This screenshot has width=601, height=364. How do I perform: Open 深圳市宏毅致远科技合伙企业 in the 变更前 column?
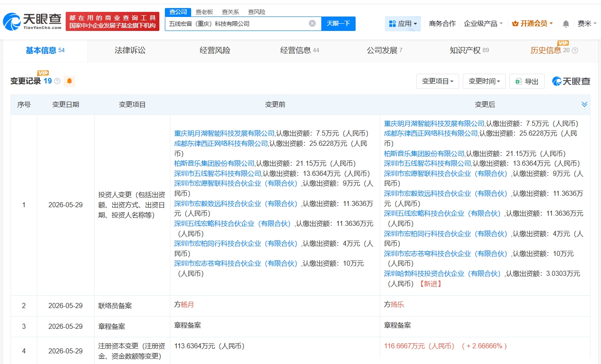[237, 204]
